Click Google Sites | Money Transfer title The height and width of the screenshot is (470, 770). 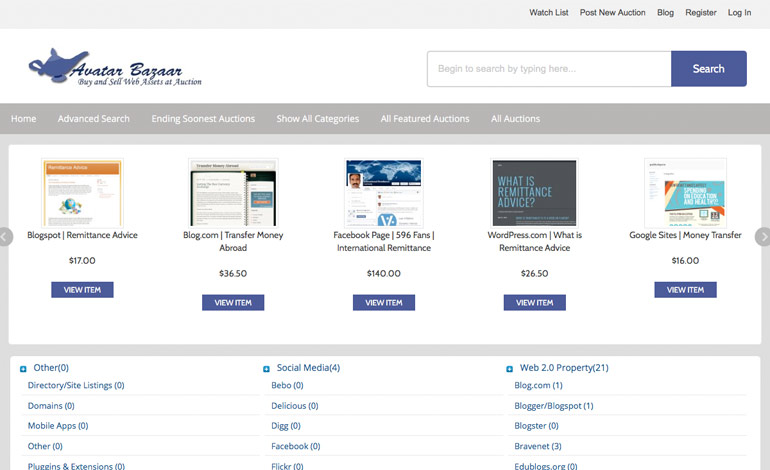click(x=686, y=235)
